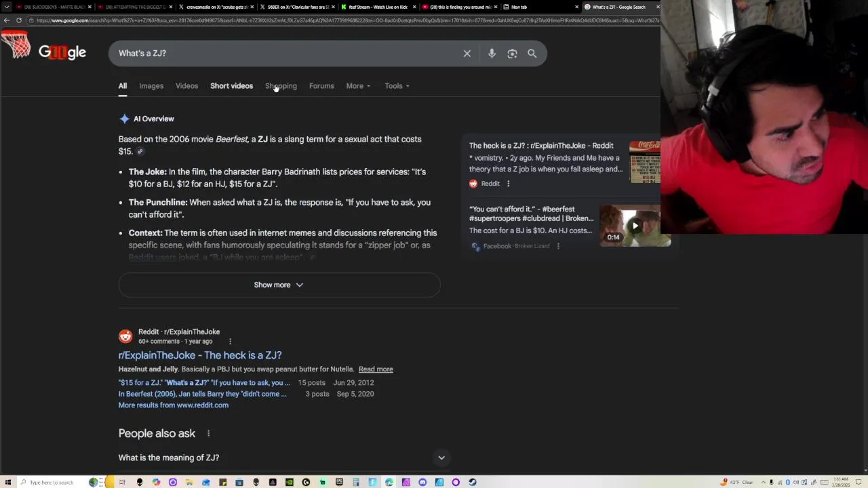The image size is (868, 488).
Task: Open Logitech G HUB taskbar icon
Action: (306, 482)
